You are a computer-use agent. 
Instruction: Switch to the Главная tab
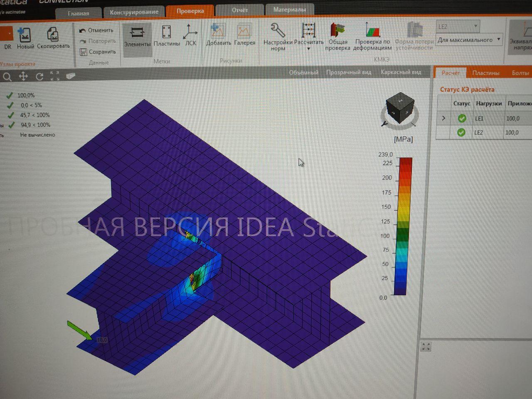pyautogui.click(x=79, y=13)
